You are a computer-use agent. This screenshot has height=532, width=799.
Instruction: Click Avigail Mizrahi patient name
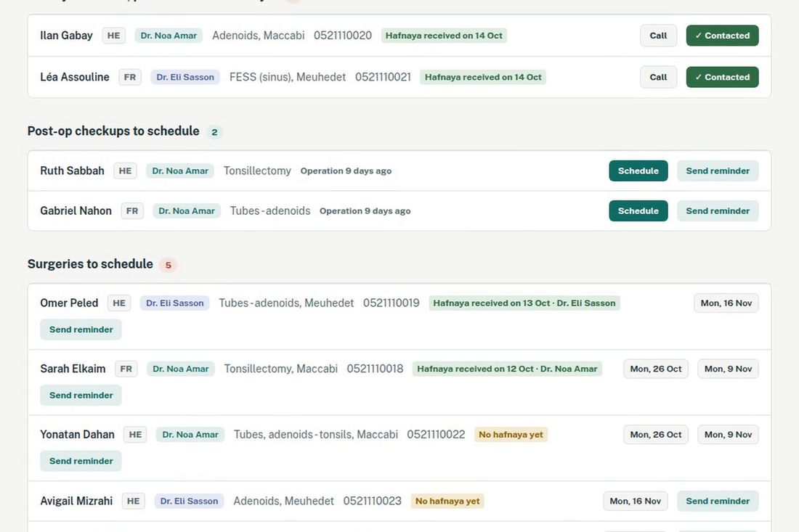point(76,502)
